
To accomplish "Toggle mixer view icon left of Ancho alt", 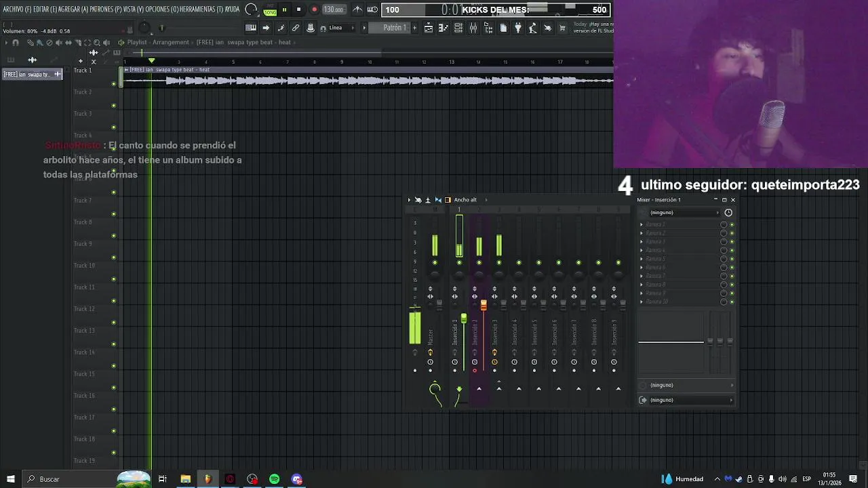I will pos(448,200).
